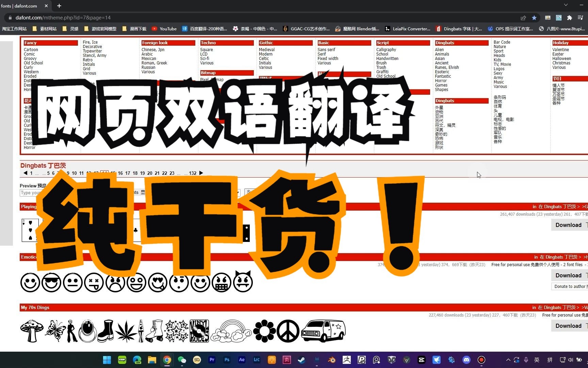
Task: Open the Halloween category link
Action: pyautogui.click(x=562, y=58)
